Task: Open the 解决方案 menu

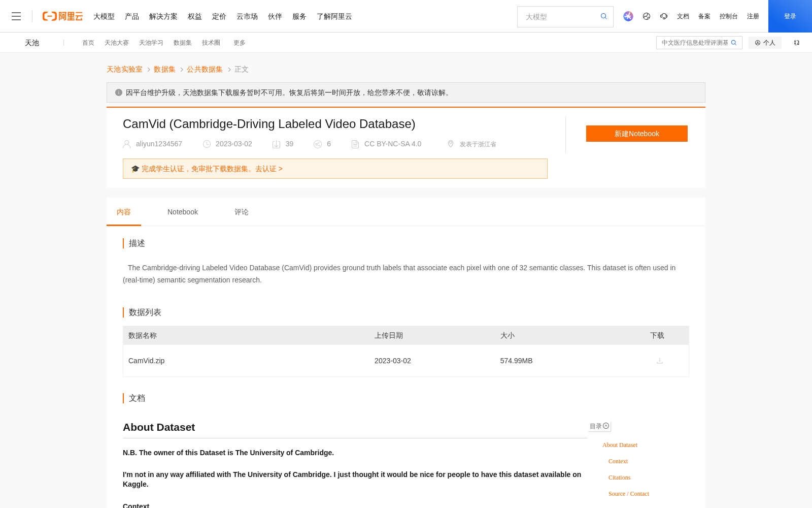Action: tap(163, 16)
